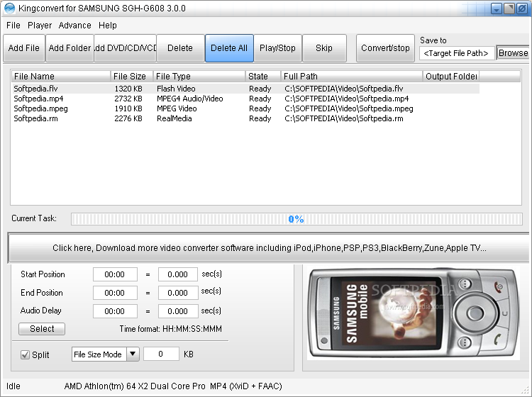Click the 2732 KB file size cell
Screen dimensions: 532x397
[128, 99]
